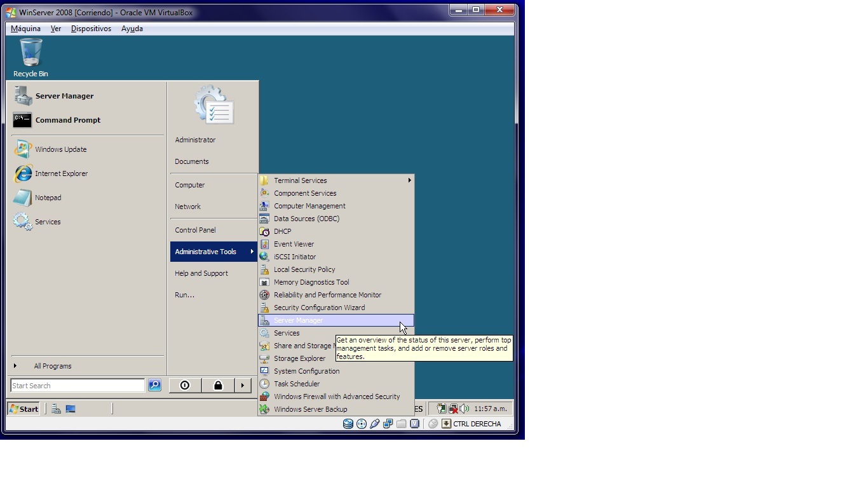Open VirtualBox Dispositivos menu
This screenshot has height=488, width=868.
tap(91, 29)
